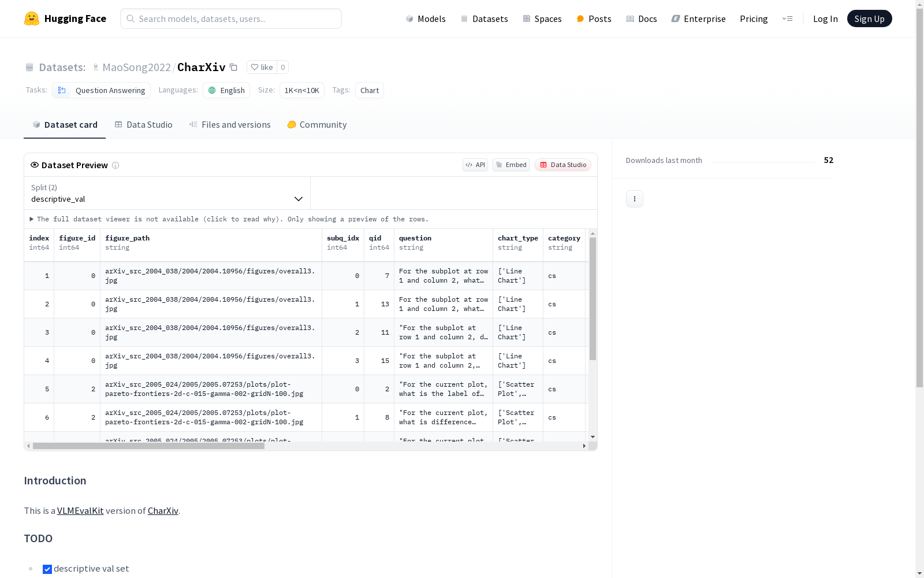The image size is (924, 578).
Task: Click the info icon beside Dataset Preview
Action: coord(115,165)
